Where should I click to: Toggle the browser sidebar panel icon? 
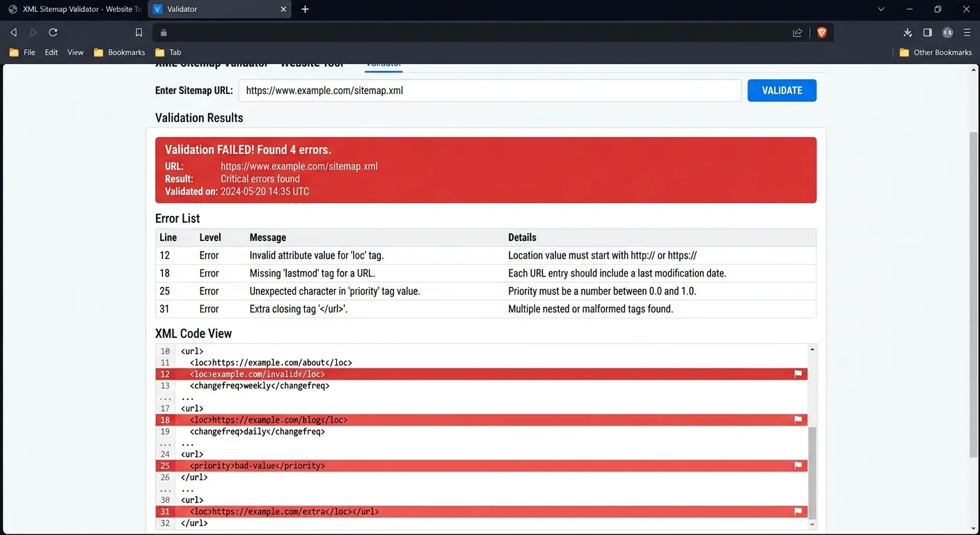pyautogui.click(x=927, y=32)
